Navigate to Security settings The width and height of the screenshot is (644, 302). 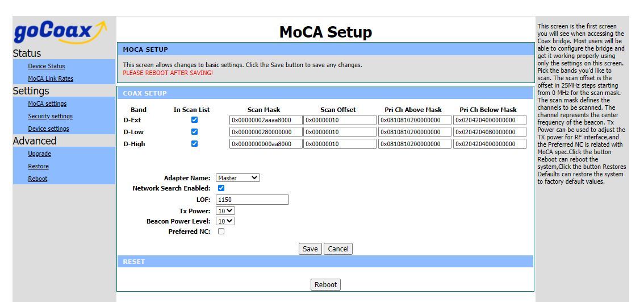point(50,116)
